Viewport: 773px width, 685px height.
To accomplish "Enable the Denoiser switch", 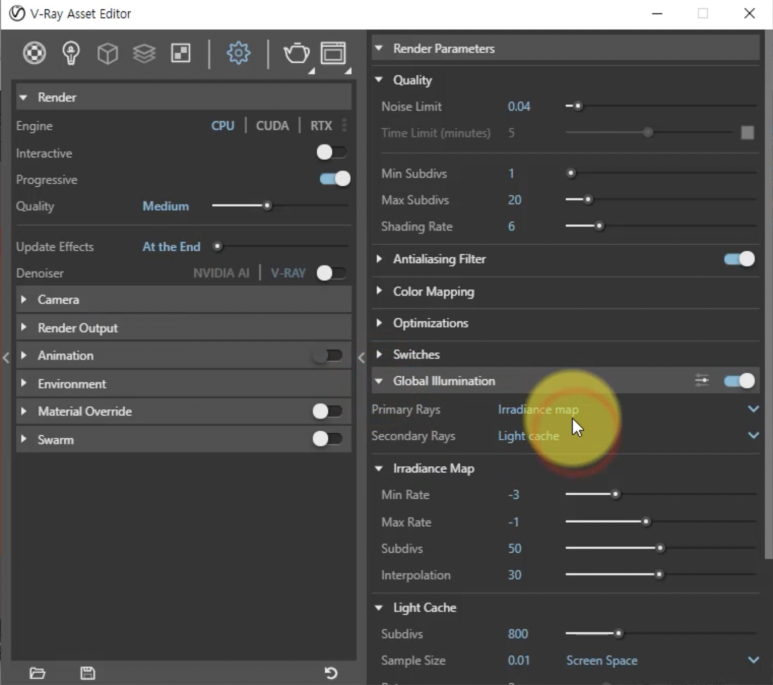I will pos(331,273).
